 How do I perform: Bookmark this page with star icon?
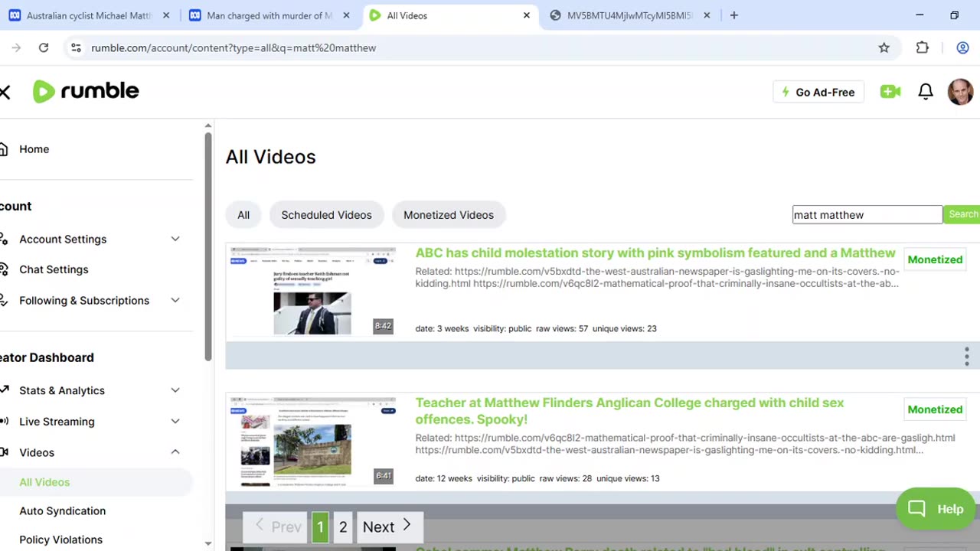click(x=884, y=47)
